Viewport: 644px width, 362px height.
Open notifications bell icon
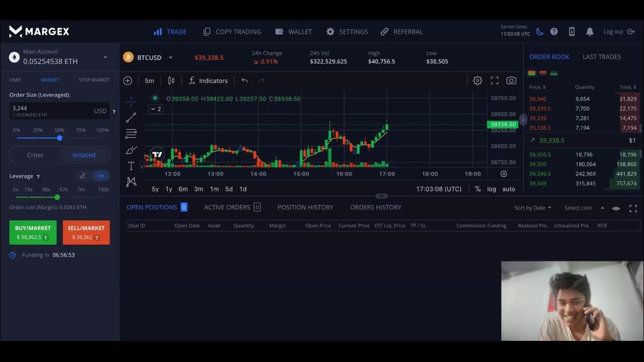click(x=590, y=32)
